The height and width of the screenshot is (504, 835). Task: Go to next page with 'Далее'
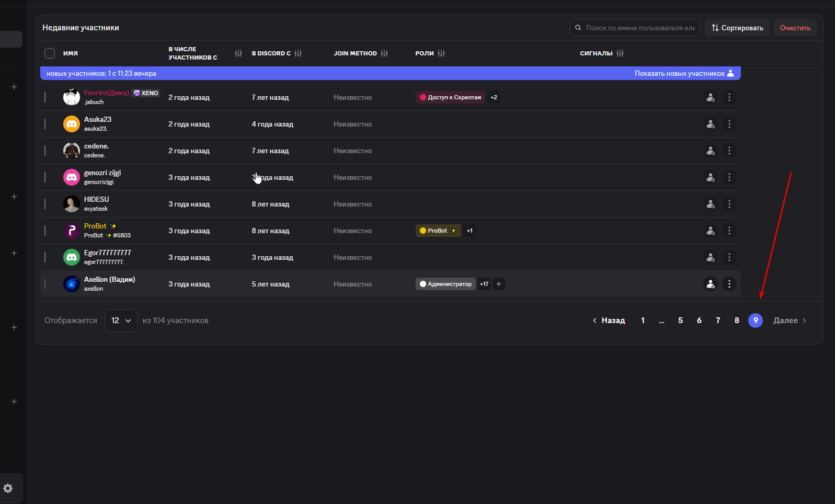[x=790, y=320]
